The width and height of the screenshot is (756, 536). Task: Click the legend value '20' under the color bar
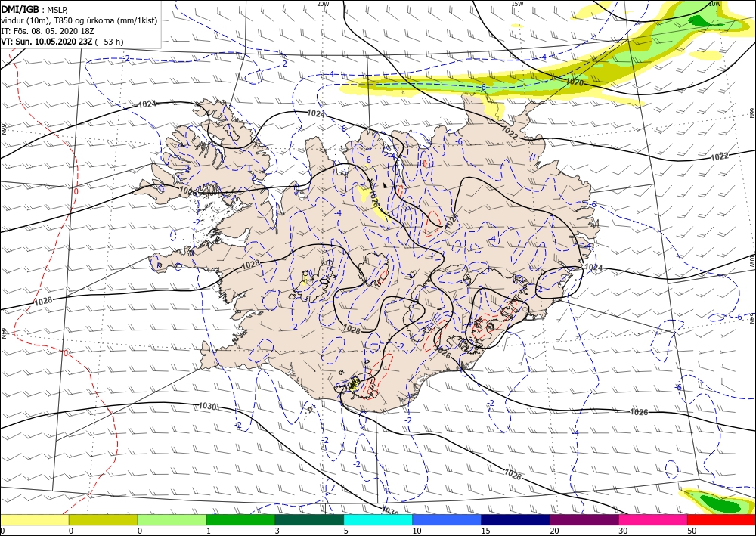click(x=554, y=531)
